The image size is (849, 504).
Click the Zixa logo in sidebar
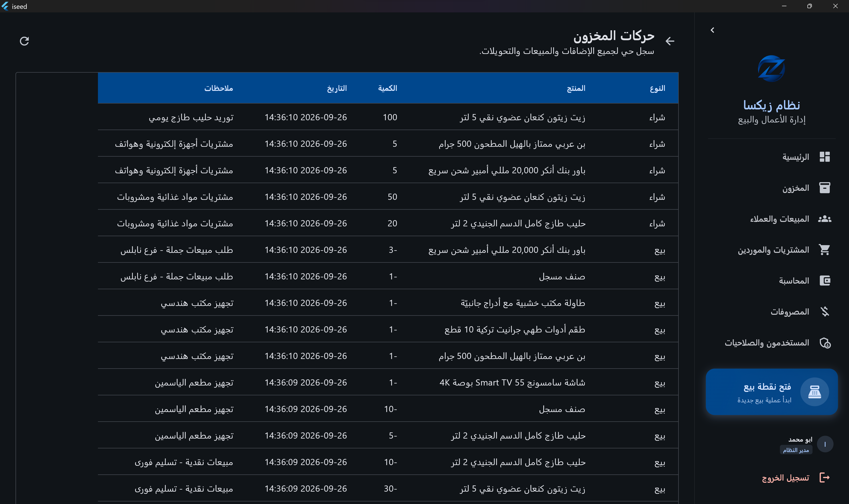tap(771, 69)
